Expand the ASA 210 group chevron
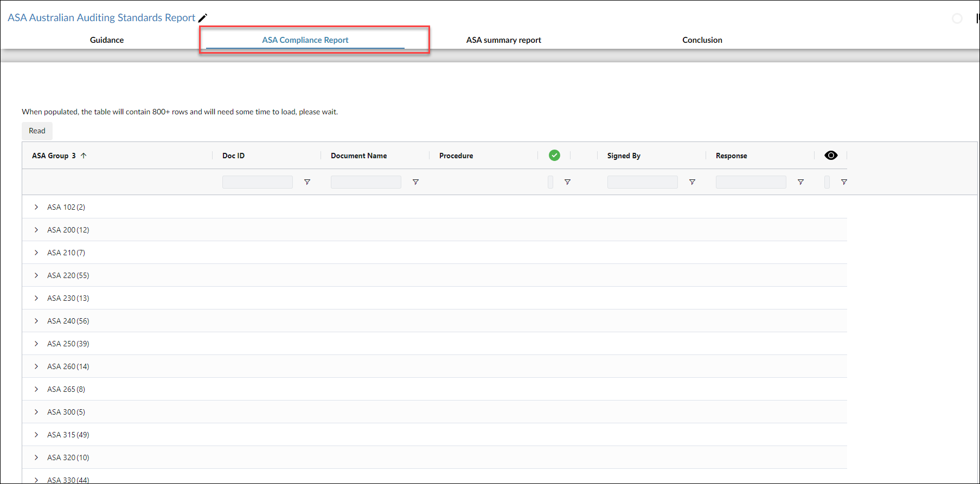 tap(36, 253)
